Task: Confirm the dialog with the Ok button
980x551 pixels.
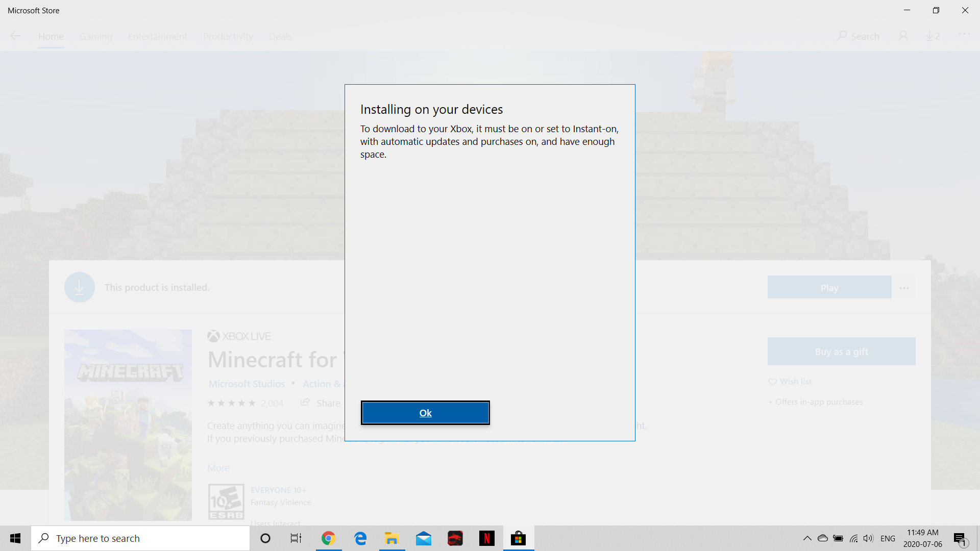Action: pyautogui.click(x=425, y=413)
